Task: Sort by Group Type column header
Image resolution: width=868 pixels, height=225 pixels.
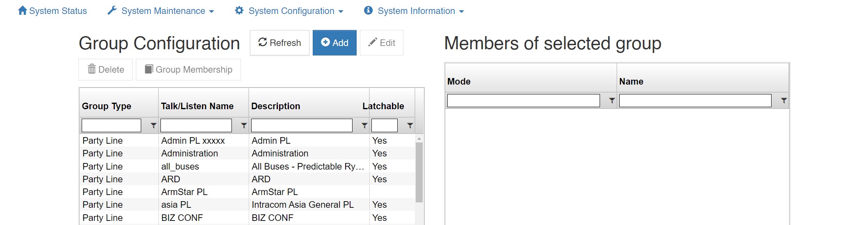Action: pyautogui.click(x=107, y=106)
